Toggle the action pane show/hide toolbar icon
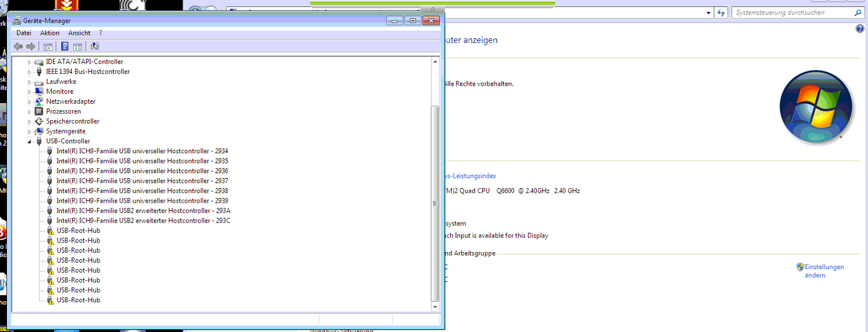The height and width of the screenshot is (332, 868). click(77, 46)
